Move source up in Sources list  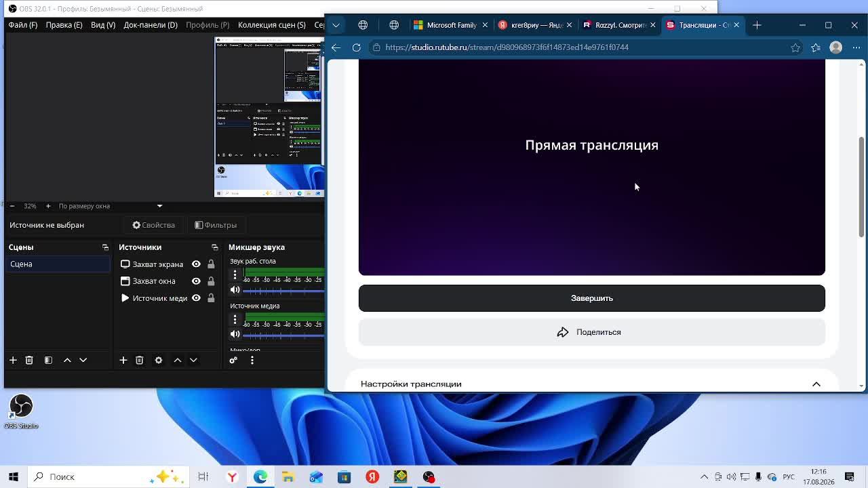[x=178, y=360]
